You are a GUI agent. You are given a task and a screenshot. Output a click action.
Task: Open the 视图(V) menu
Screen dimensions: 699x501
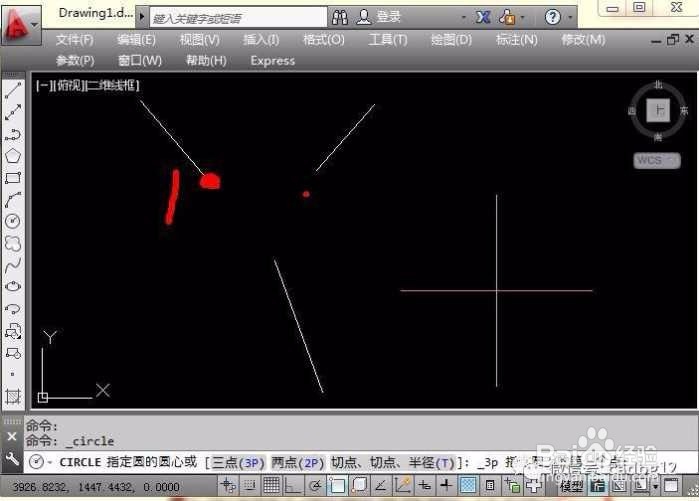tap(200, 40)
